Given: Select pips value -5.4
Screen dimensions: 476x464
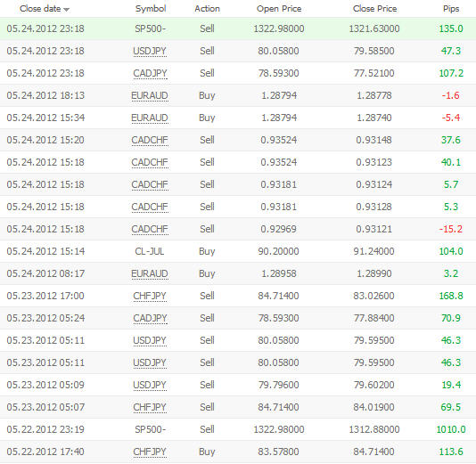Looking at the screenshot, I should (x=451, y=118).
